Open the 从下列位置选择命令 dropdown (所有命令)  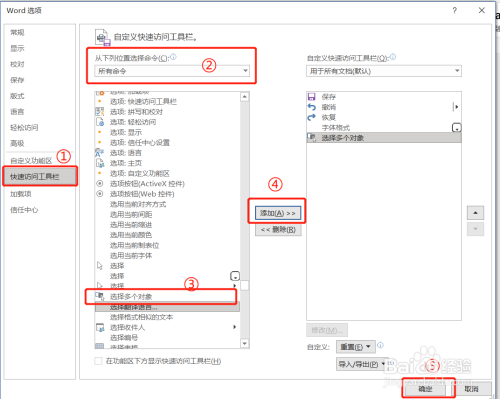point(172,71)
